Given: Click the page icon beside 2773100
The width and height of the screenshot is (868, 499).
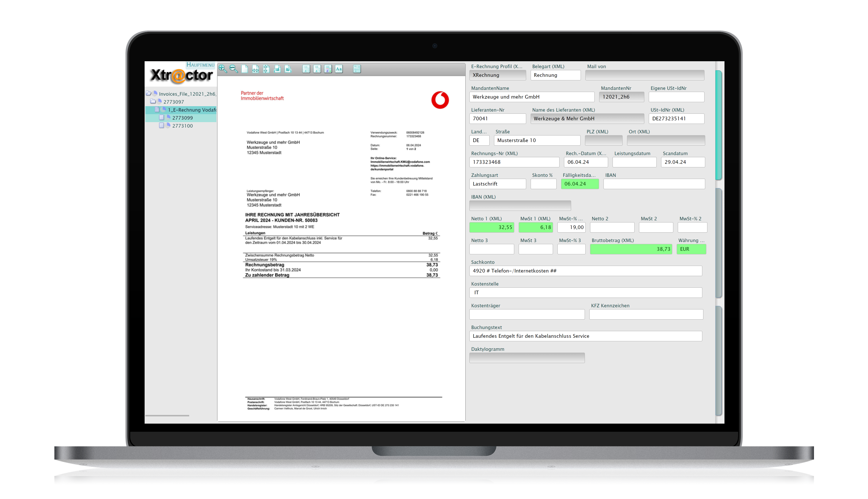Looking at the screenshot, I should click(x=162, y=125).
